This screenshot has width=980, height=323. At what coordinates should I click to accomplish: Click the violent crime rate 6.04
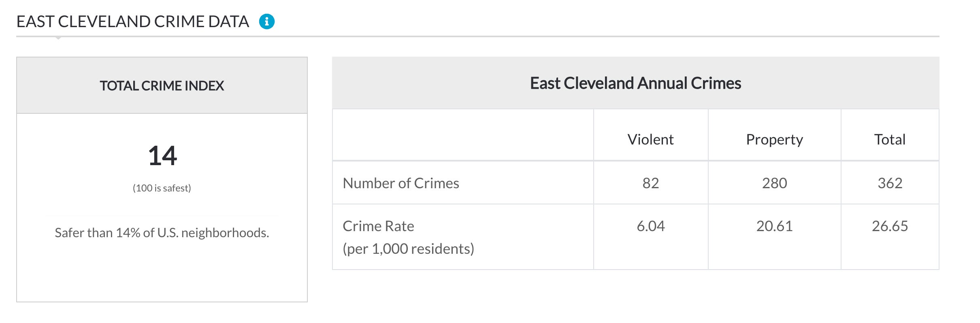click(650, 226)
